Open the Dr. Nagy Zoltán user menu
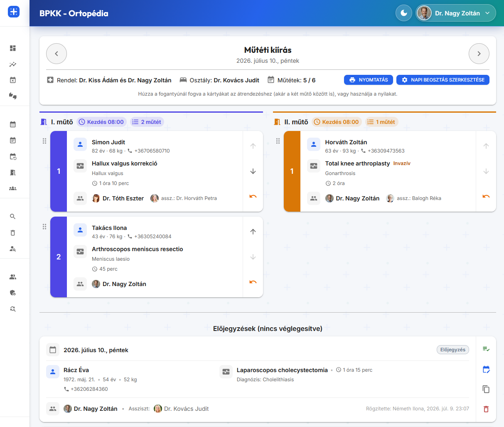 (x=456, y=13)
